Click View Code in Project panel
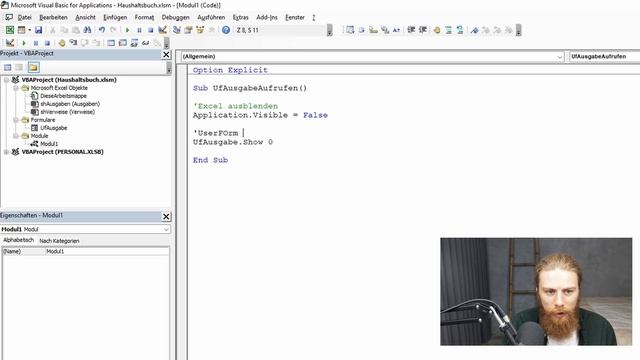The image size is (640, 360). (8, 67)
